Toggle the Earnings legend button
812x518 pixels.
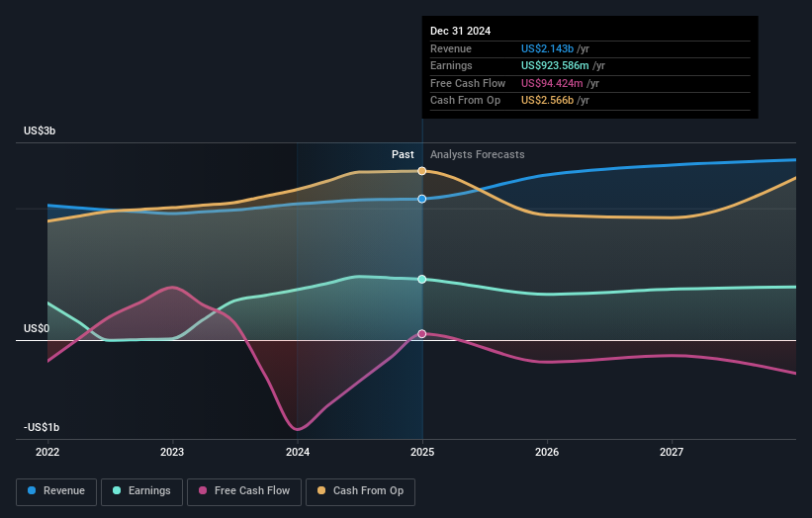click(141, 491)
